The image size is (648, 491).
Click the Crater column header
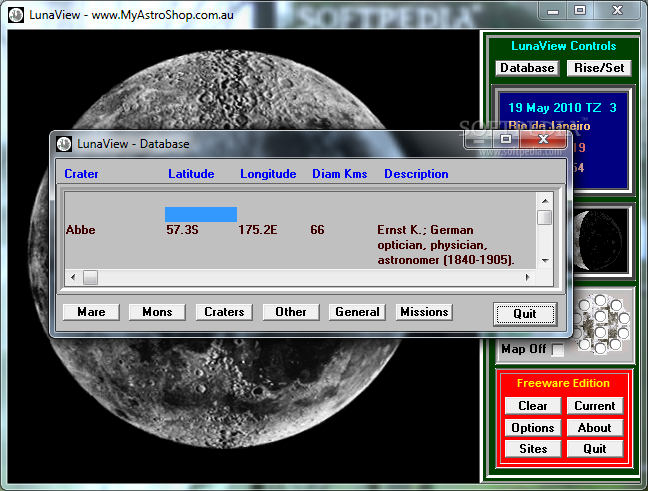coord(81,174)
